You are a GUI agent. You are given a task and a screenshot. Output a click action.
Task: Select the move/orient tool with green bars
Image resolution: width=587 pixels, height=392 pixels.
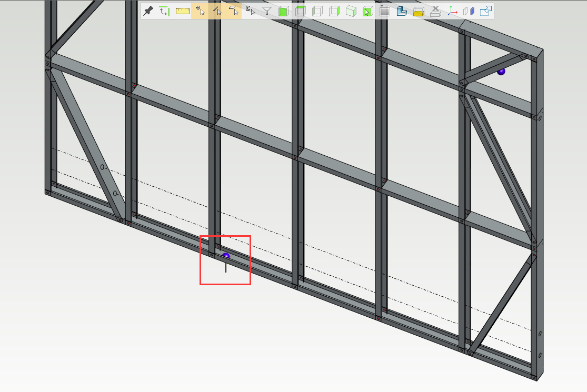(164, 11)
